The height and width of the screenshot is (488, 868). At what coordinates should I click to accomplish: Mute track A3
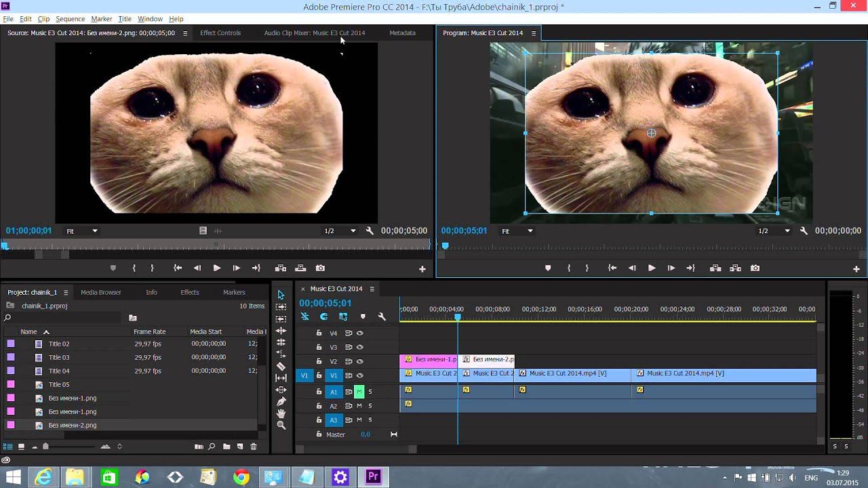tap(359, 420)
